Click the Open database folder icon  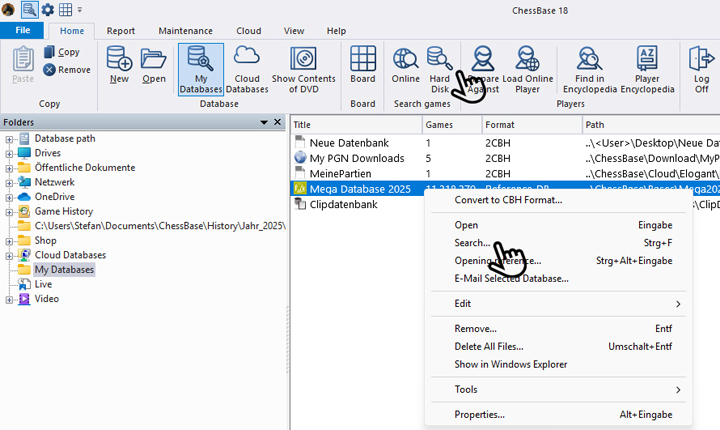click(x=153, y=58)
